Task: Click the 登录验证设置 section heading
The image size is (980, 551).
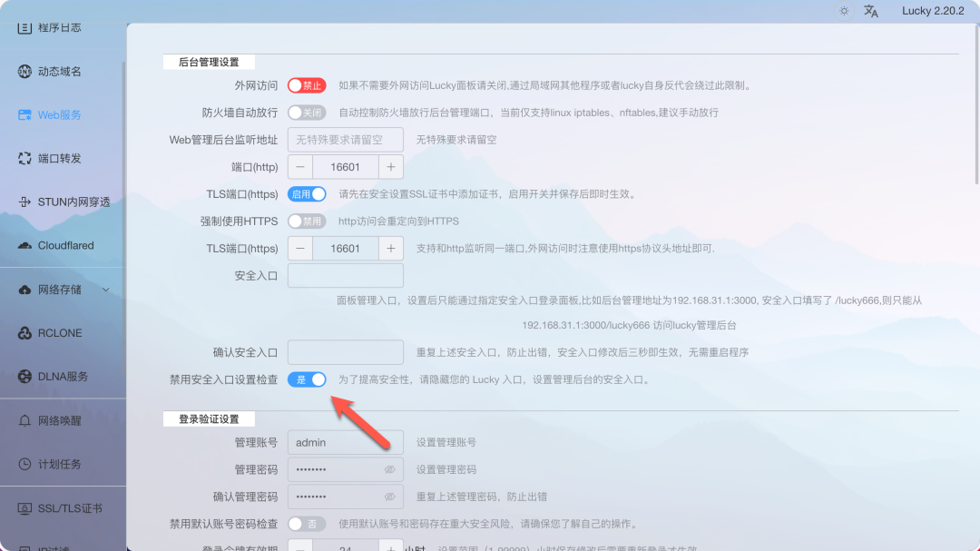Action: [x=209, y=419]
